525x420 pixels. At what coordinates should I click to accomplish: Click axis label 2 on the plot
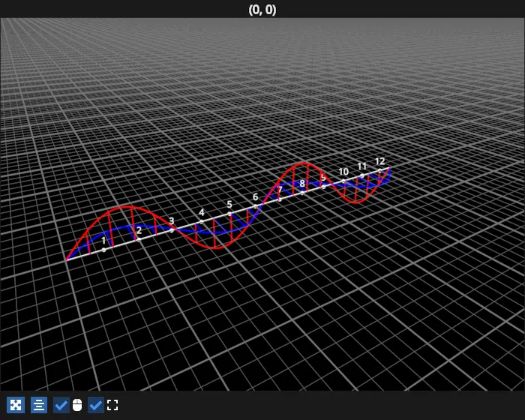point(139,230)
